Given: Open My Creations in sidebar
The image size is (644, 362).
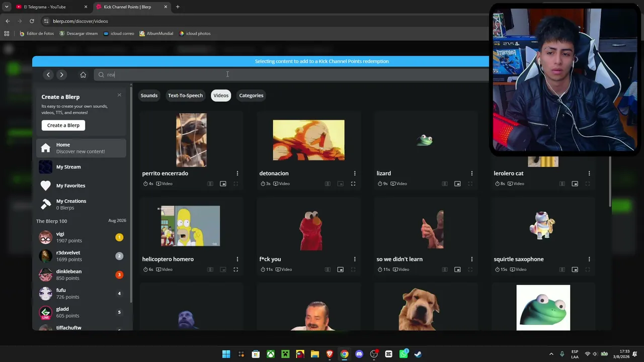Looking at the screenshot, I should [x=81, y=204].
